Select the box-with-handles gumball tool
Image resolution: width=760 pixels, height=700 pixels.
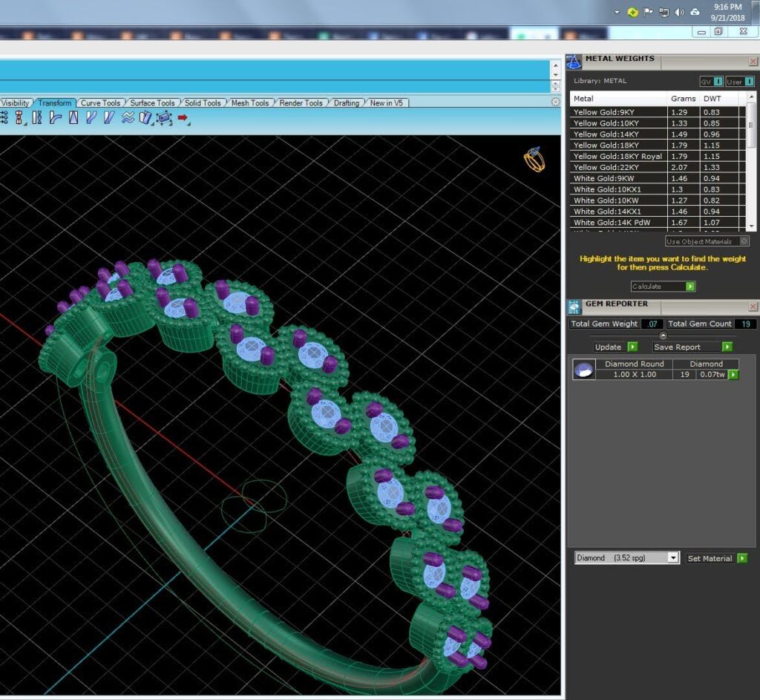[x=164, y=118]
